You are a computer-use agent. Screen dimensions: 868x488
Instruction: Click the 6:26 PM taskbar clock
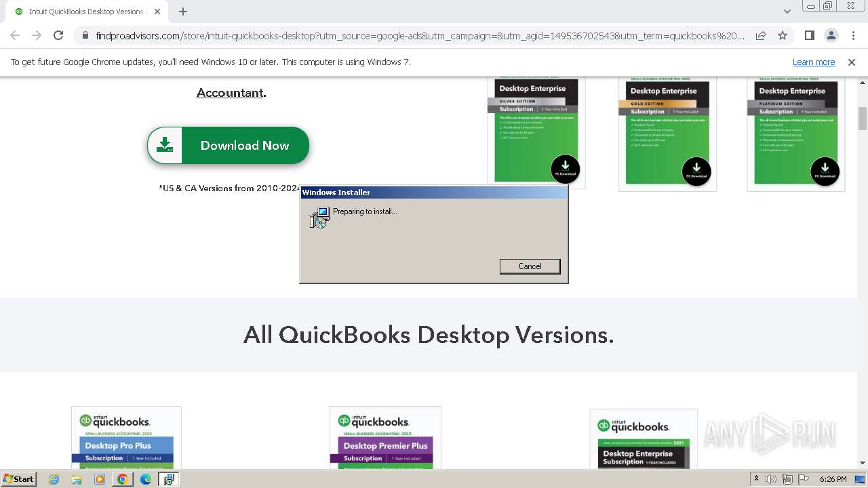pos(833,479)
